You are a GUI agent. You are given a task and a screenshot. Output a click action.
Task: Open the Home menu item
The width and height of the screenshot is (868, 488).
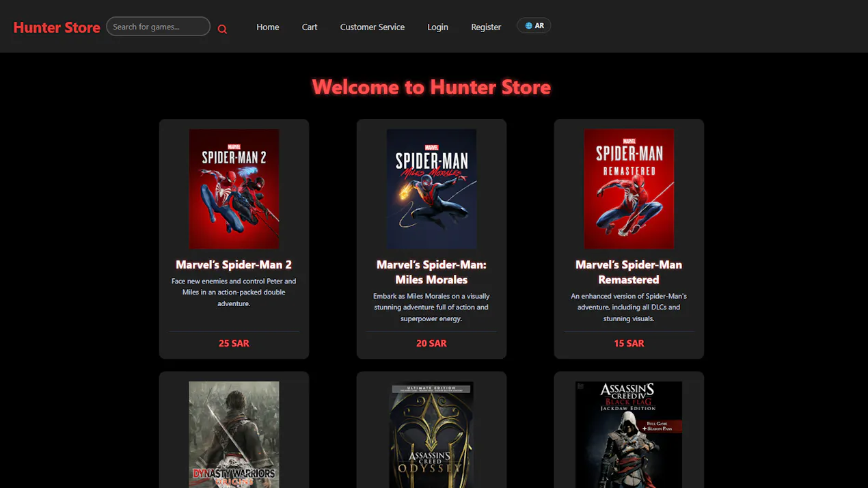click(268, 27)
